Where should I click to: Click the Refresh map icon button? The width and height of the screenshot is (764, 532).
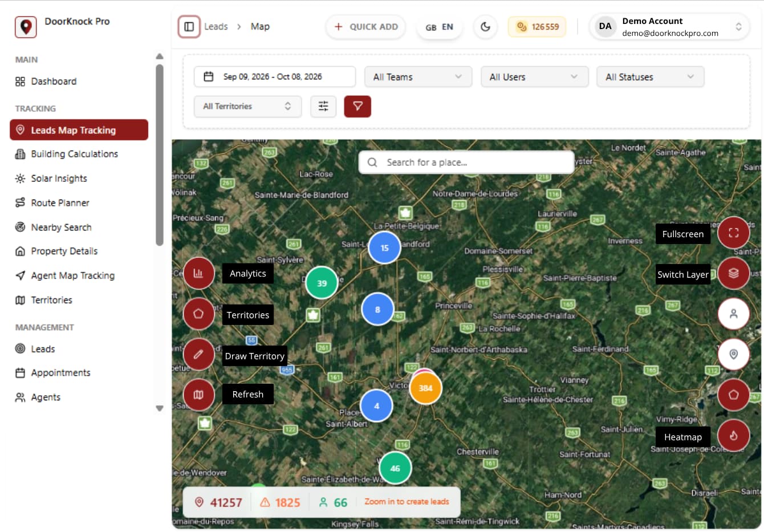198,395
